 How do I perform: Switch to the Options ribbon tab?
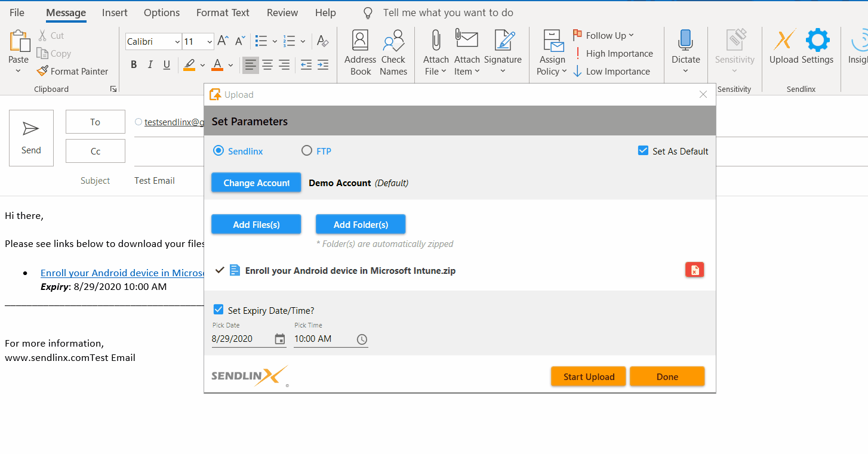click(162, 13)
